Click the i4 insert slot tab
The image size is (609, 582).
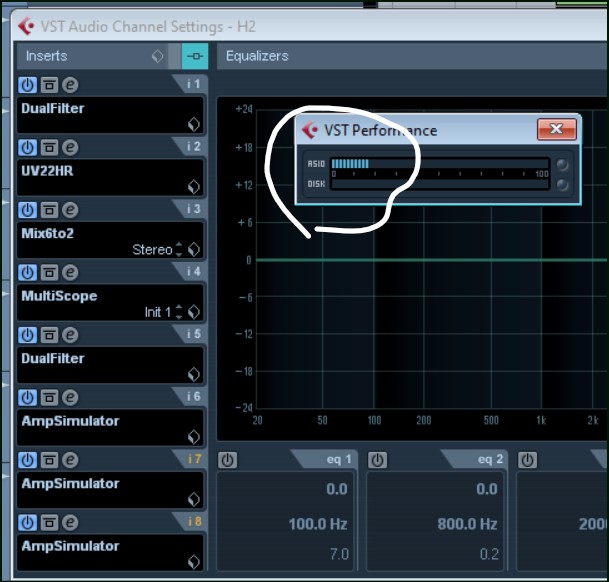[191, 272]
